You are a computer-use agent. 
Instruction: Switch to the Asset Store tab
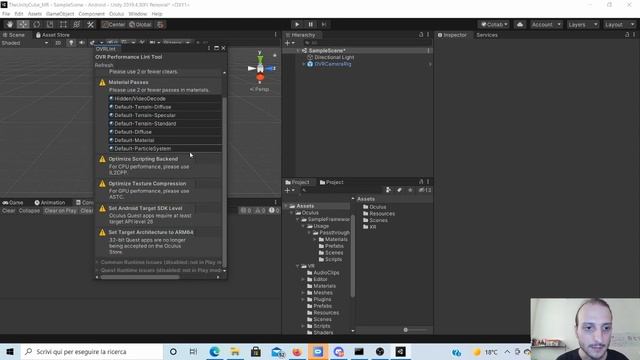coord(53,35)
